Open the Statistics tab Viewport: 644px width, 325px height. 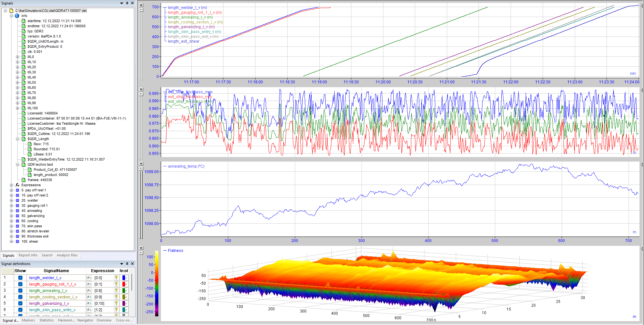(46, 320)
